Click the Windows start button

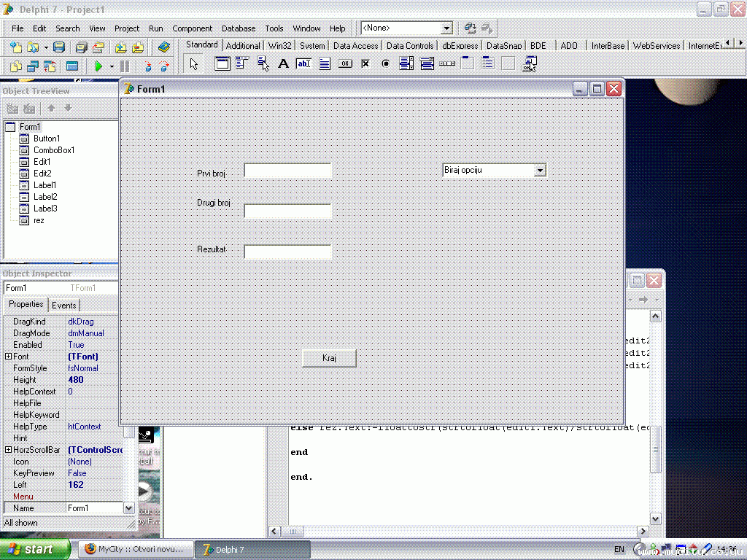click(35, 549)
